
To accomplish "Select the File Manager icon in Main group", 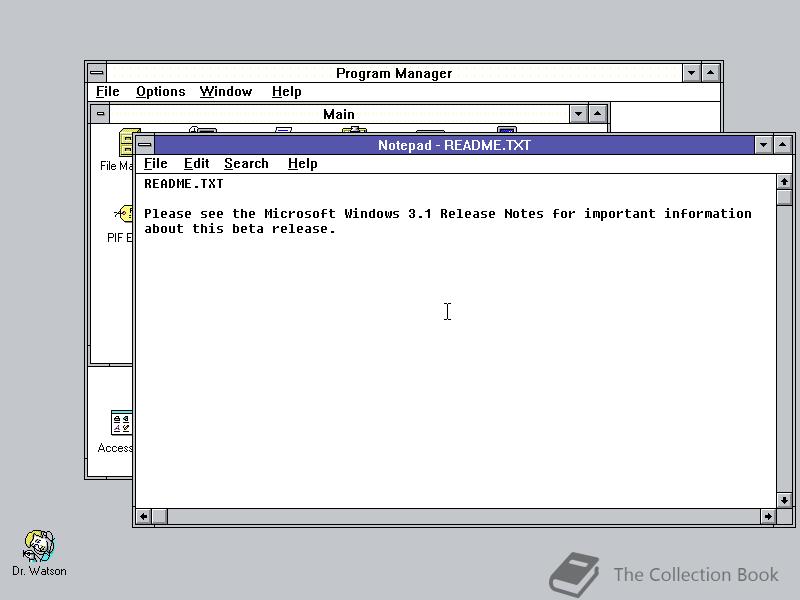I will pyautogui.click(x=126, y=142).
